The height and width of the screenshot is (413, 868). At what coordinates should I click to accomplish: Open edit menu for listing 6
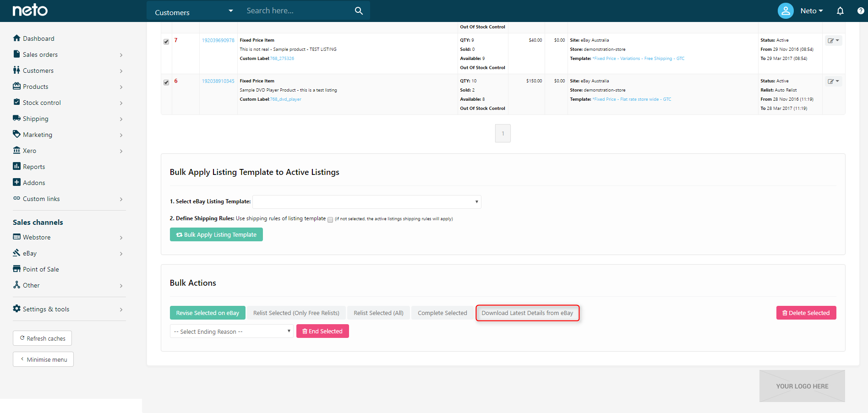[x=834, y=81]
